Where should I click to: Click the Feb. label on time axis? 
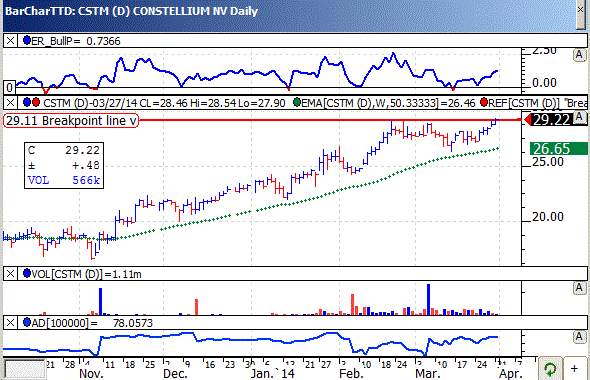coord(351,374)
